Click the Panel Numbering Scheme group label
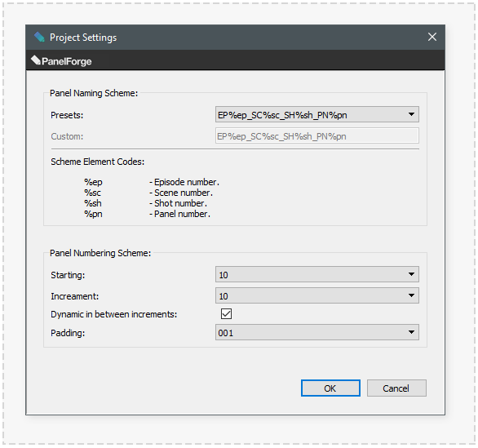This screenshot has height=448, width=478. (100, 253)
